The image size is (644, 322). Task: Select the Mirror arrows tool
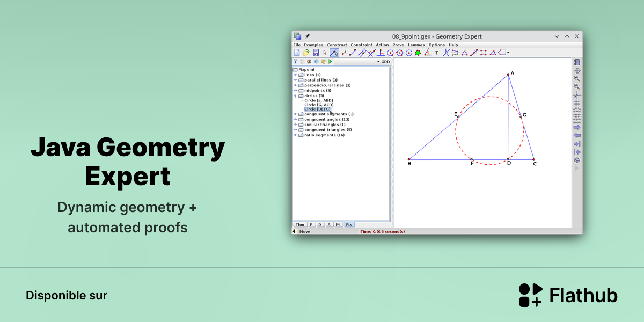[x=455, y=53]
